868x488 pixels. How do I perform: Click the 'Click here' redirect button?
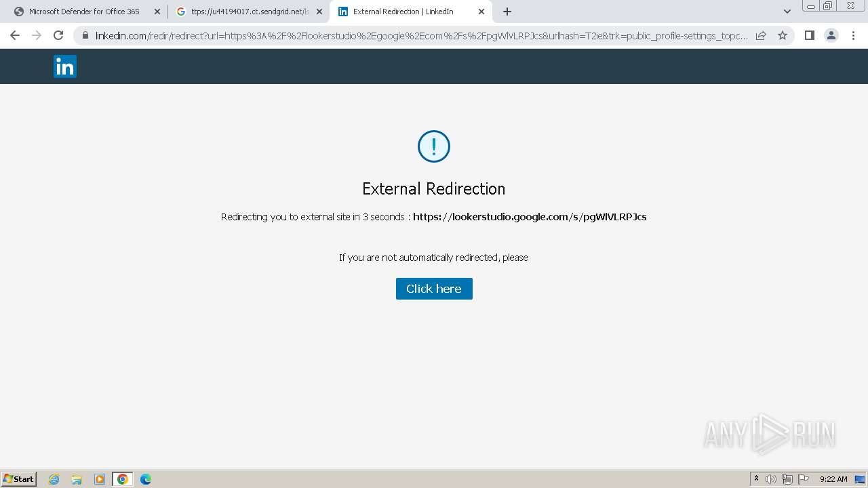tap(434, 289)
